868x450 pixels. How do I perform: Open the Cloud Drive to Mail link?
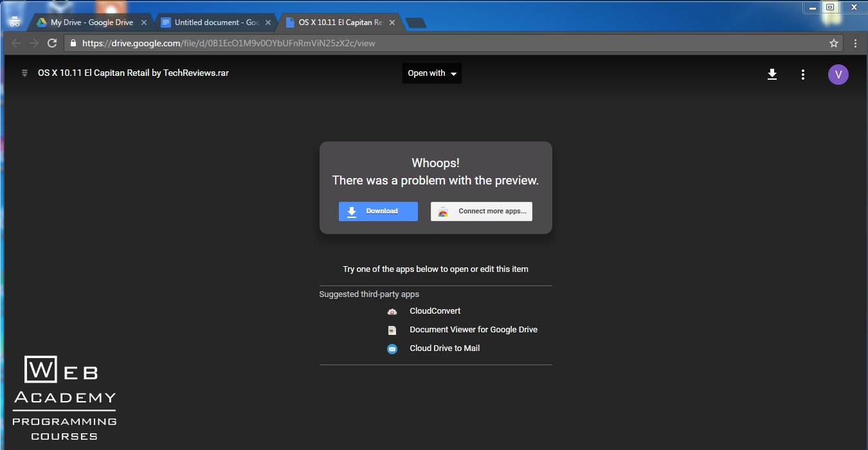point(444,348)
